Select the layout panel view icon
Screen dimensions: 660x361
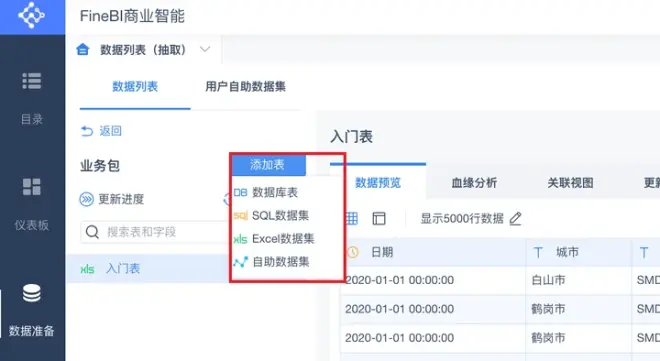coord(379,218)
